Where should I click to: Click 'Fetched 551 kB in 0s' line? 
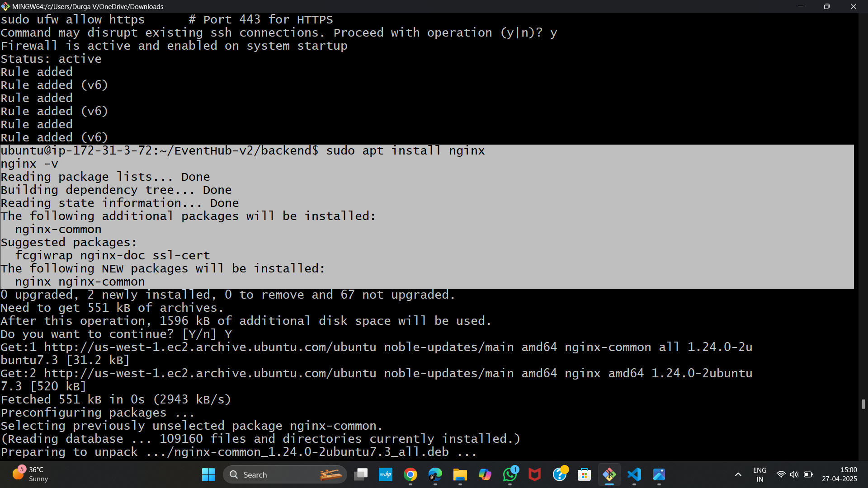point(116,400)
